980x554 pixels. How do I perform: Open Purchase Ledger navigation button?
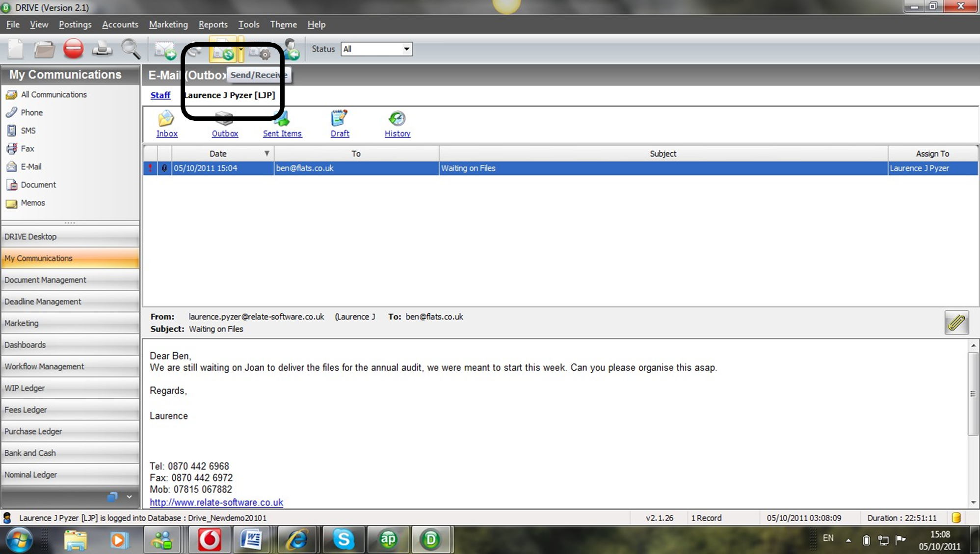pyautogui.click(x=70, y=431)
